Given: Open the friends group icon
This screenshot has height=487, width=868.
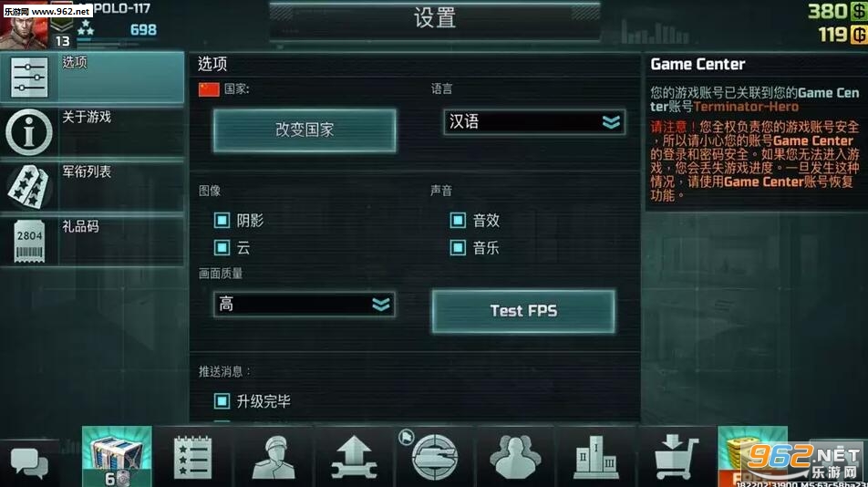Looking at the screenshot, I should (515, 457).
